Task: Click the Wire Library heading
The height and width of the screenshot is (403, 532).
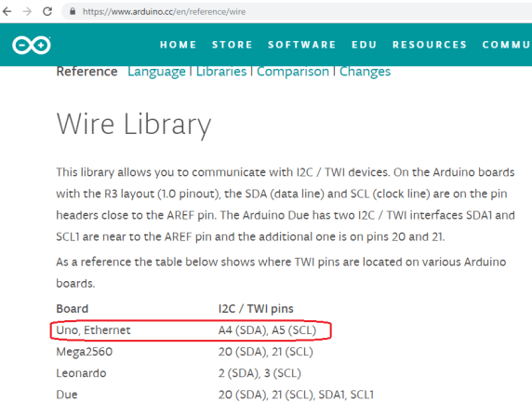Action: coord(134,125)
